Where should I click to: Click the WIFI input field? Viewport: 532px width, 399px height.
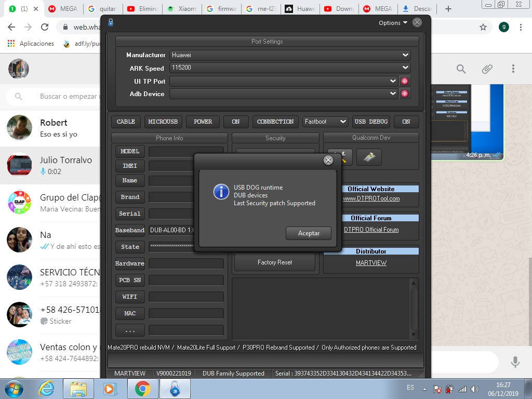(x=186, y=297)
